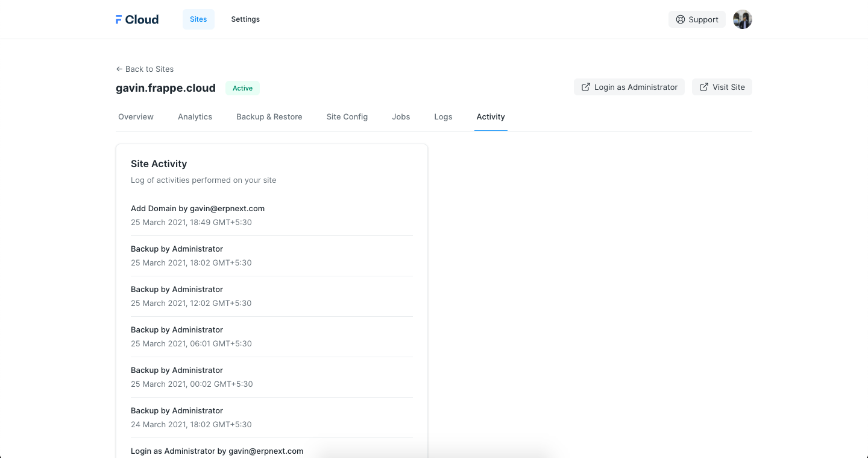Select the Activity tab
Screen dimensions: 868x458
point(491,116)
